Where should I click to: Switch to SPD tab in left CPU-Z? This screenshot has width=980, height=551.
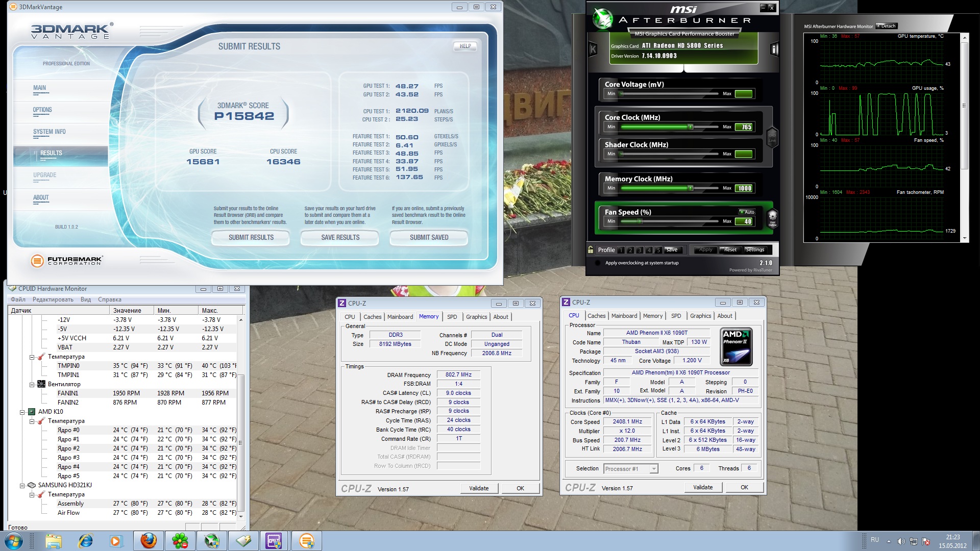tap(452, 317)
